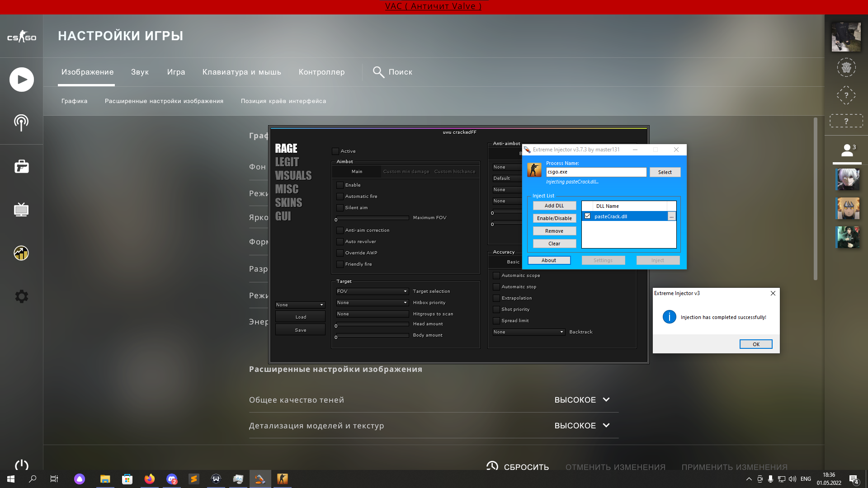Open the inventory briefcase icon
This screenshot has width=868, height=488.
(x=21, y=167)
